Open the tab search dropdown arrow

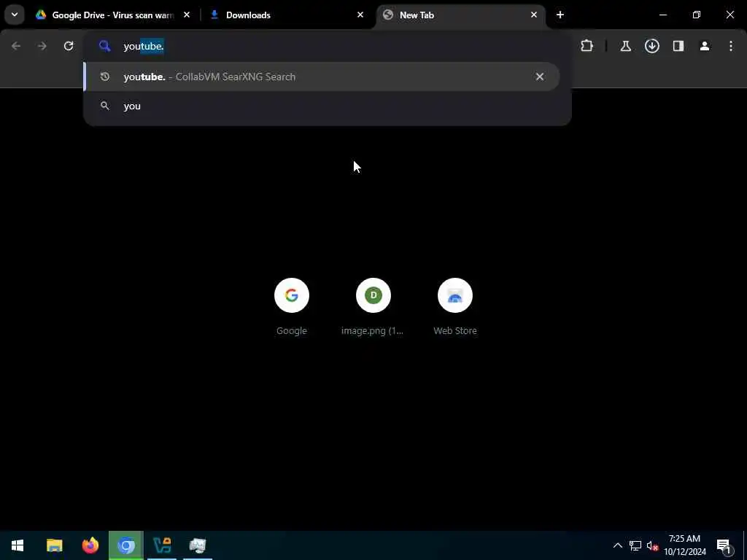pos(15,15)
